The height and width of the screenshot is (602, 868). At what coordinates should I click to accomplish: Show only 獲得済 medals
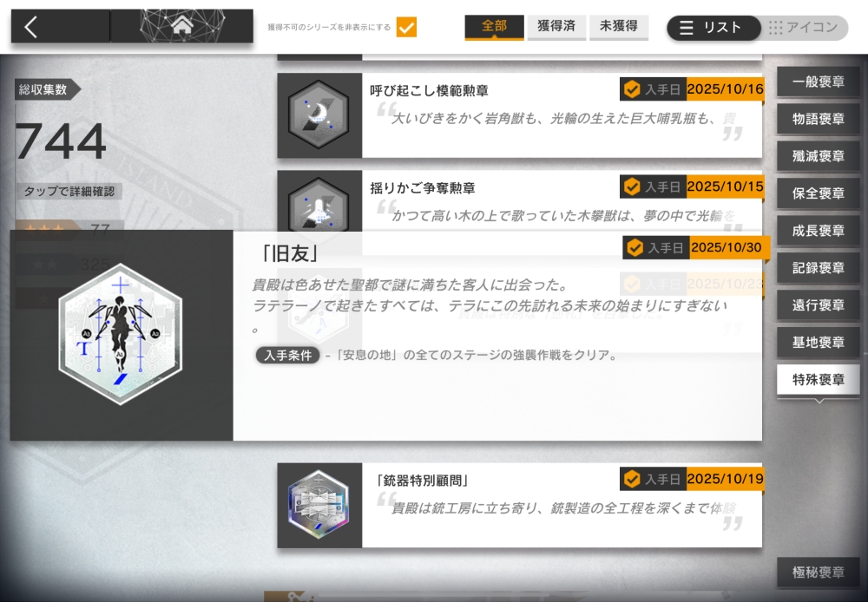(x=556, y=27)
